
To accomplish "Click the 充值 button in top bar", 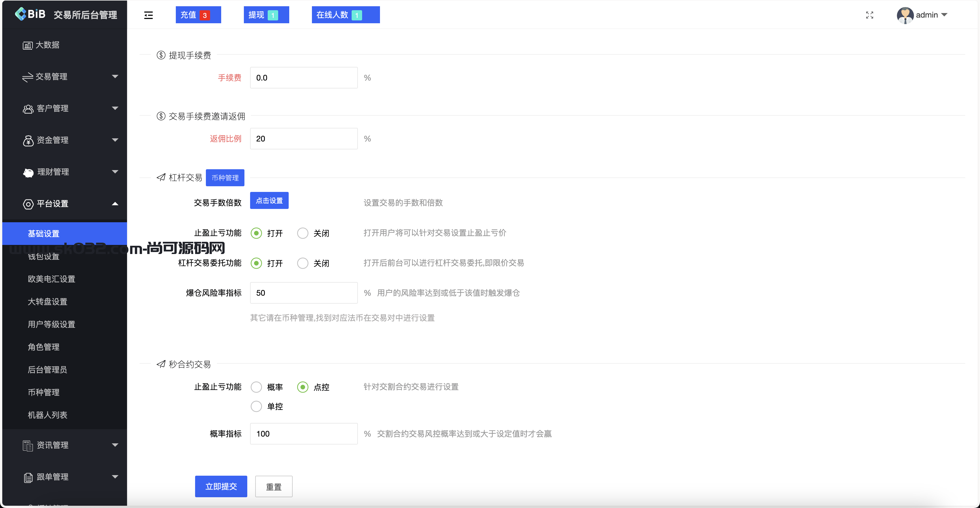I will [198, 15].
